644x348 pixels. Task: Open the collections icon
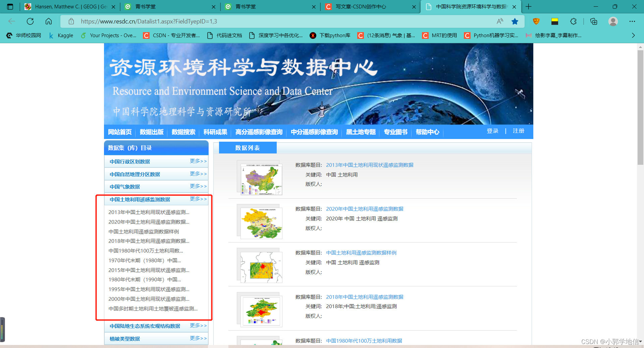(x=594, y=21)
